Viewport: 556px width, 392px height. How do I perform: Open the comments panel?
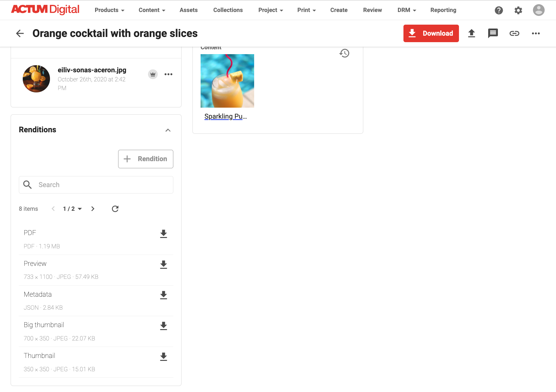[493, 33]
